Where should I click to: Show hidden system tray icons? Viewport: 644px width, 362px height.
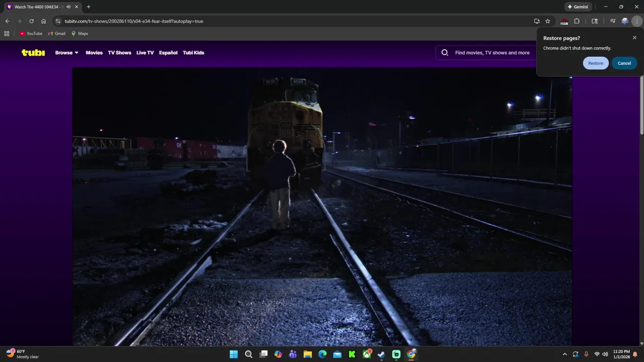(565, 354)
